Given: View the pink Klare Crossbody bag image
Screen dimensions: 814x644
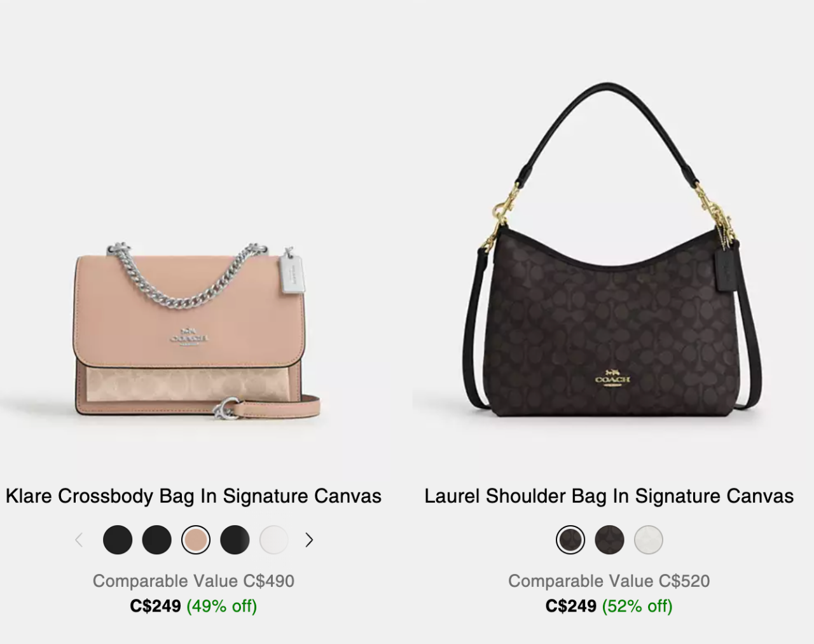Looking at the screenshot, I should coord(196,329).
